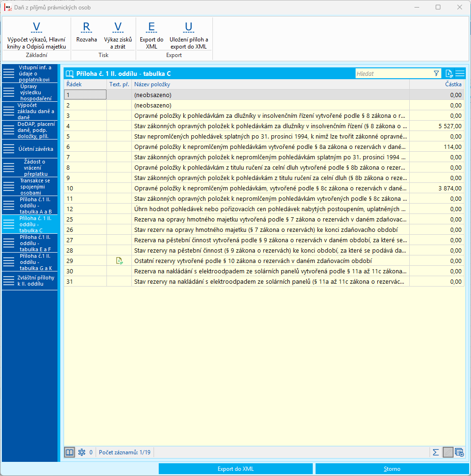Open Výpočet základu daně a daně section
Screen dimensions: 471x476
click(30, 111)
